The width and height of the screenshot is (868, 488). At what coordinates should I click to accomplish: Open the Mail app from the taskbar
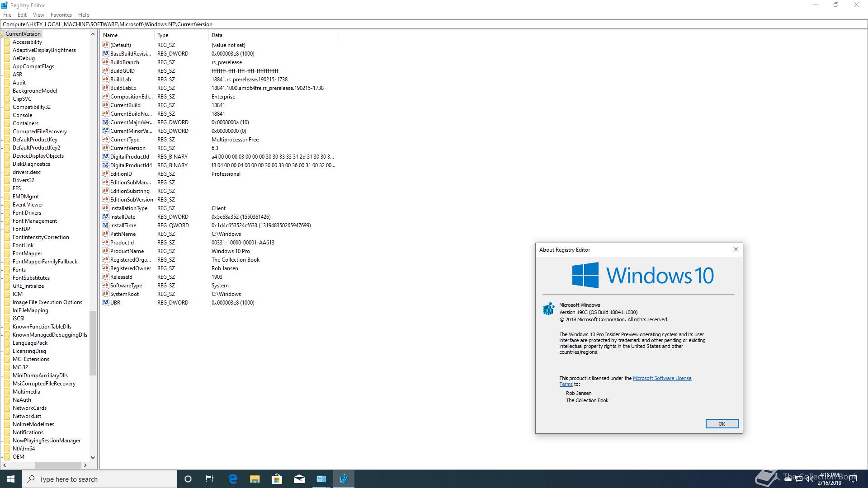click(299, 479)
